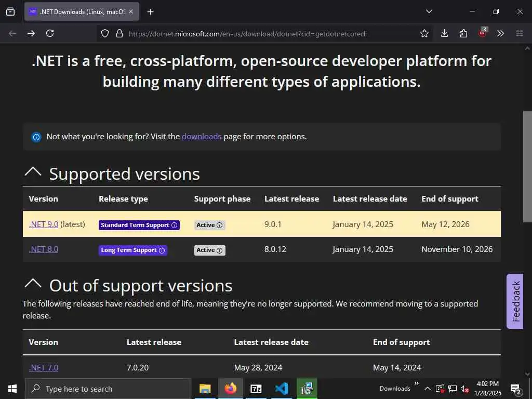Open the .NET 9.0 link
This screenshot has width=532, height=399.
coord(44,224)
